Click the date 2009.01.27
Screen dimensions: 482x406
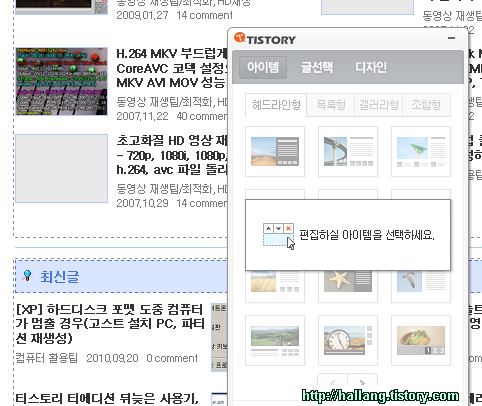(x=142, y=15)
